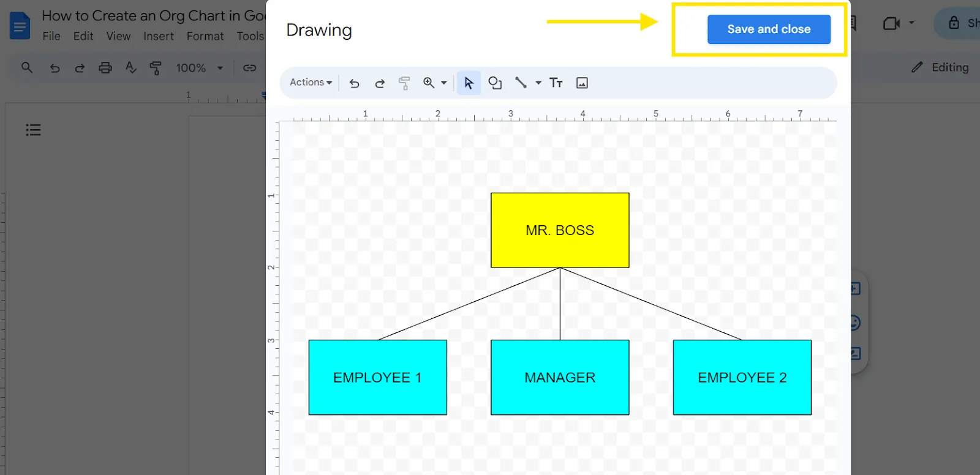This screenshot has height=475, width=980.
Task: Click Redo in the Docs toolbar
Action: 80,68
